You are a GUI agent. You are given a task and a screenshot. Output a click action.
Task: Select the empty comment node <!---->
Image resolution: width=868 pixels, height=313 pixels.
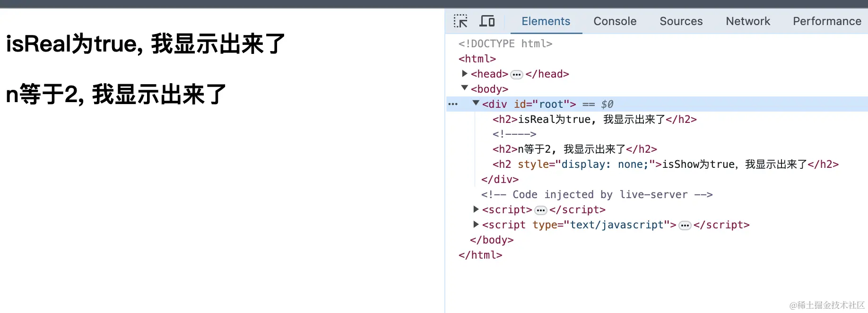pos(514,134)
